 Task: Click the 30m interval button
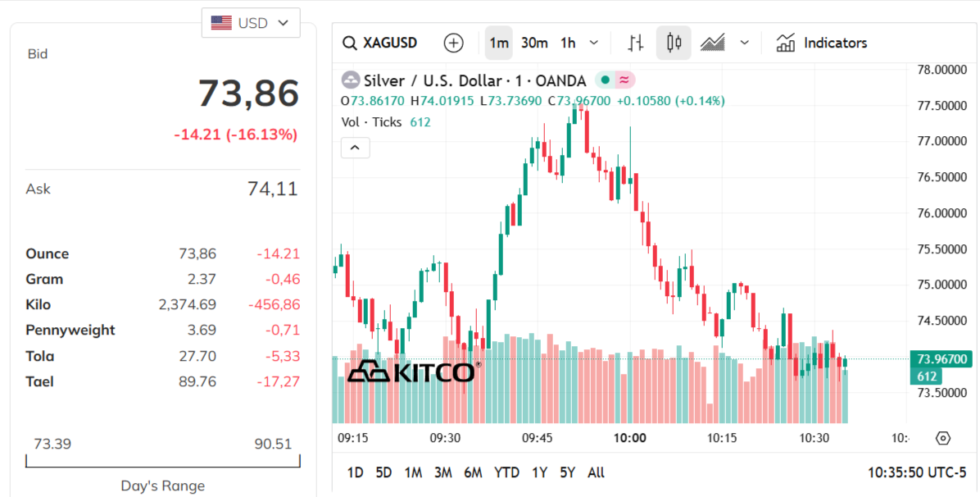point(533,42)
